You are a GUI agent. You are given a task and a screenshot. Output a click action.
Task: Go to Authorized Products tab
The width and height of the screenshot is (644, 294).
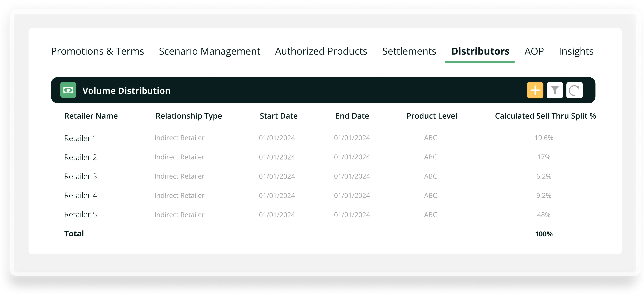[321, 51]
